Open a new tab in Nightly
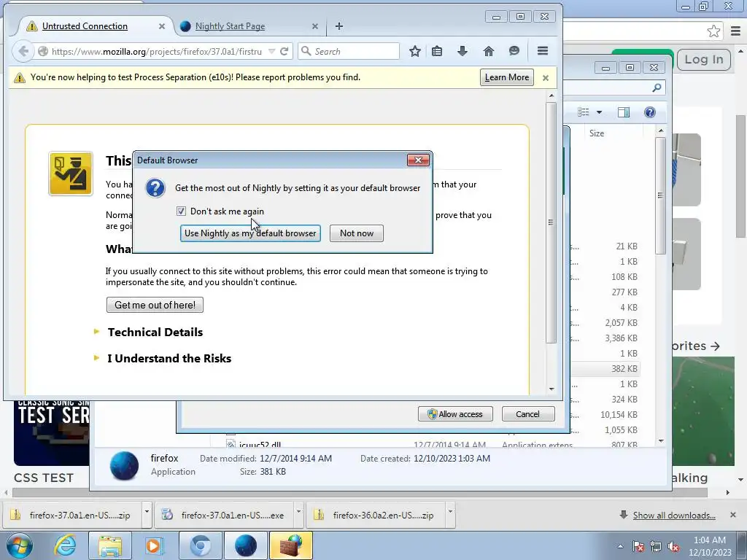Image resolution: width=747 pixels, height=560 pixels. point(338,26)
